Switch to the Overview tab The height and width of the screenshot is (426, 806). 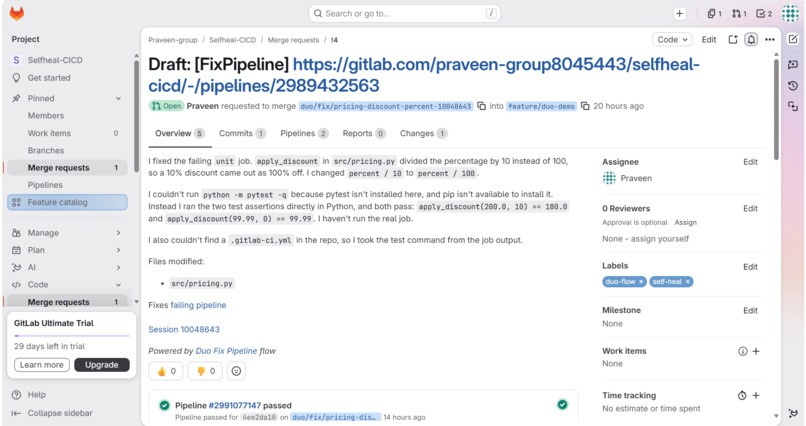tap(180, 134)
